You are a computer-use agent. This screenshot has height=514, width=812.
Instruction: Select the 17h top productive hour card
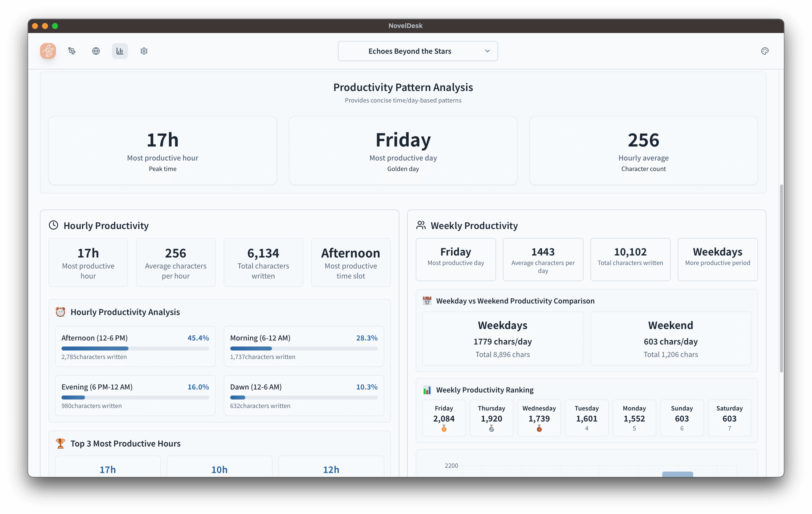(107, 469)
